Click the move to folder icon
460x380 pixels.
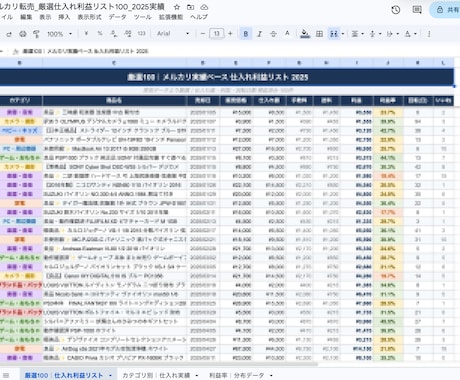click(x=191, y=7)
